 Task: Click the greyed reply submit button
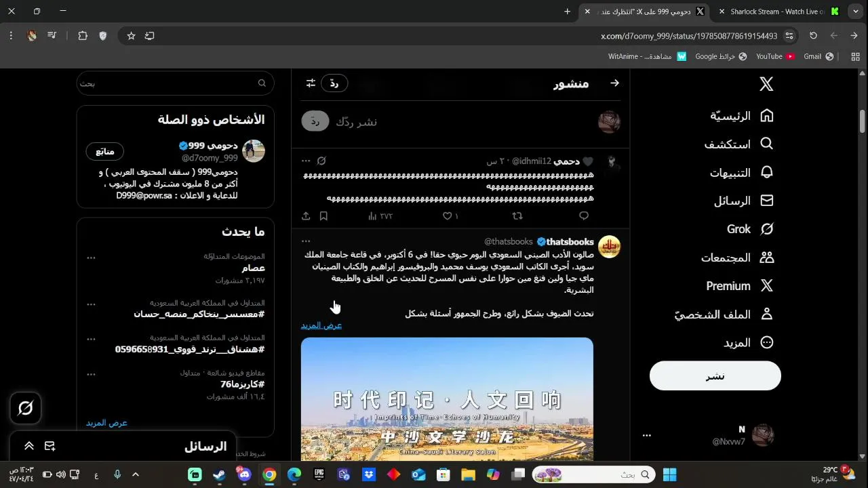pyautogui.click(x=315, y=121)
